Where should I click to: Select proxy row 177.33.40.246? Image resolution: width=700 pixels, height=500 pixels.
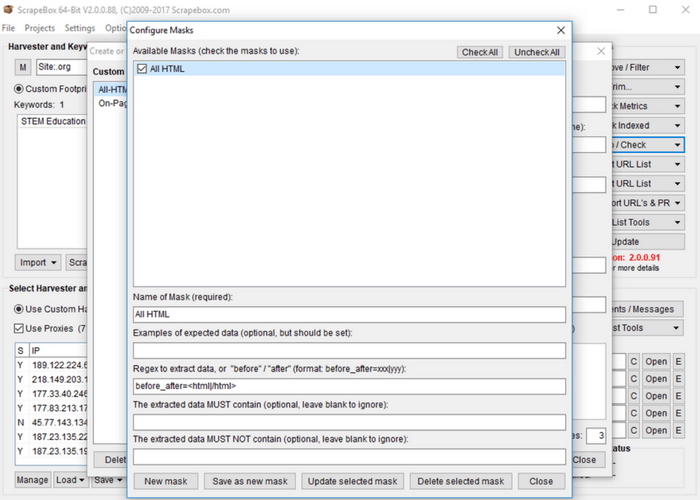click(51, 394)
